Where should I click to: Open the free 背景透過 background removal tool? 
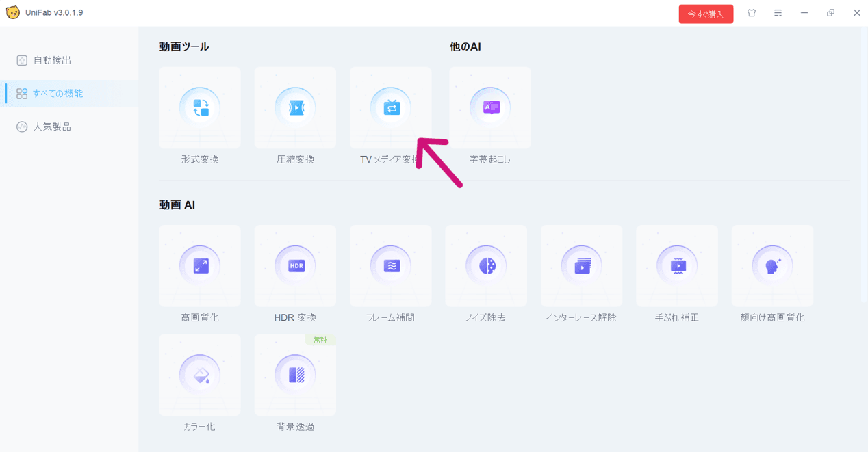point(295,375)
